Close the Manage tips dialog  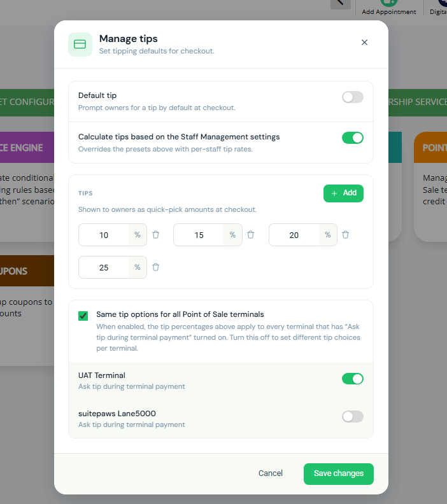click(364, 43)
